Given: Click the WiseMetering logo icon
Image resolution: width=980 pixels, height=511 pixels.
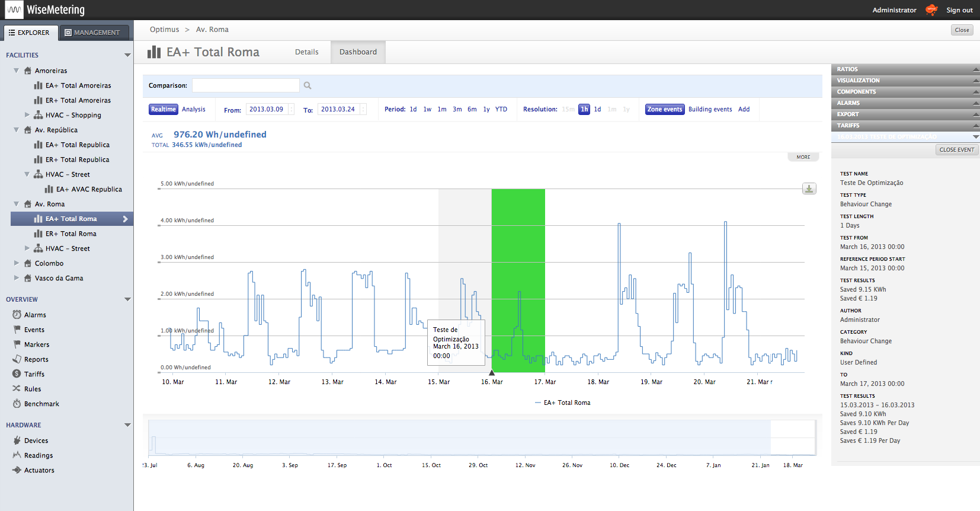Looking at the screenshot, I should [14, 10].
